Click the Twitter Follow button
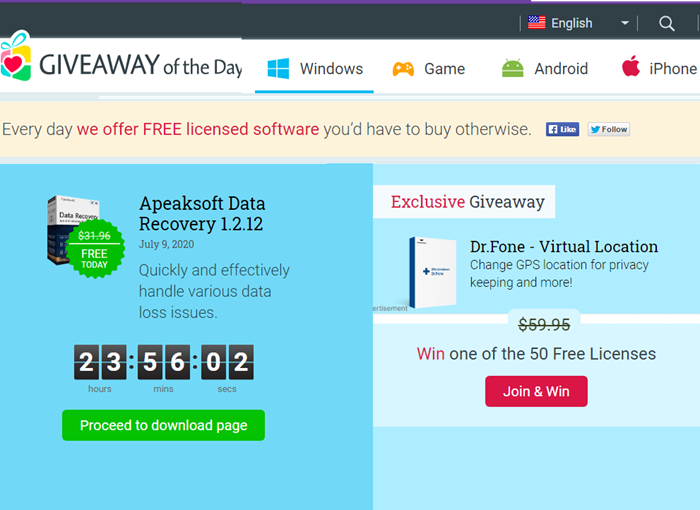 pyautogui.click(x=608, y=130)
